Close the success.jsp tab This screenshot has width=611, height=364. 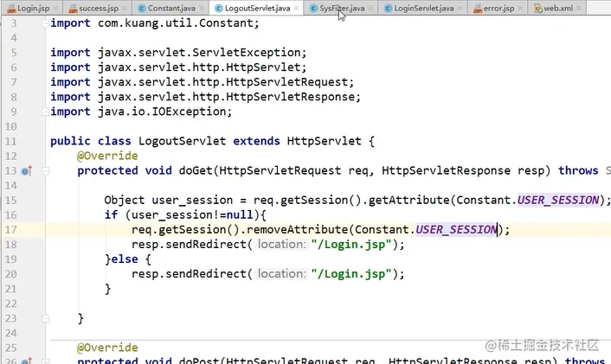pyautogui.click(x=125, y=8)
